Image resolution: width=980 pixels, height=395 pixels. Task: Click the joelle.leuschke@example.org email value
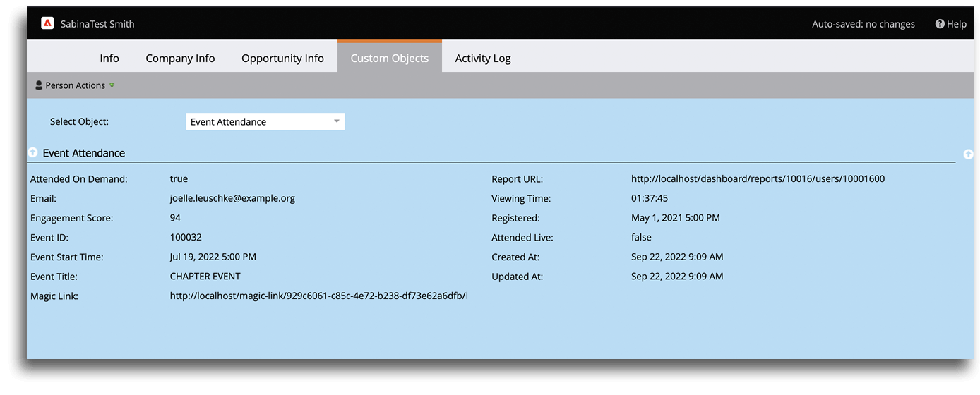232,198
